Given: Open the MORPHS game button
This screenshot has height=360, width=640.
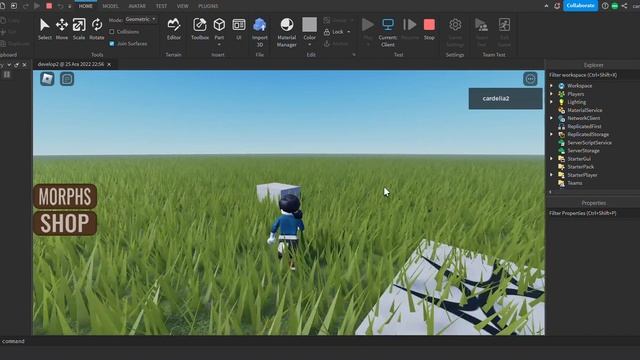Looking at the screenshot, I should 65,196.
